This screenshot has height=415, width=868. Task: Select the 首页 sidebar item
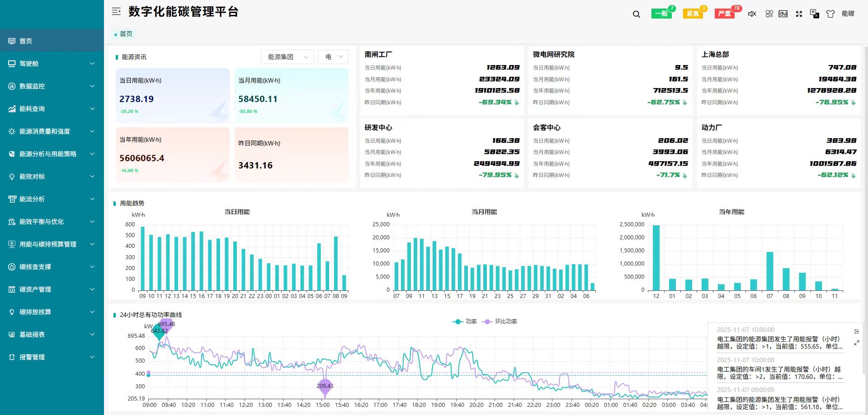pyautogui.click(x=52, y=41)
